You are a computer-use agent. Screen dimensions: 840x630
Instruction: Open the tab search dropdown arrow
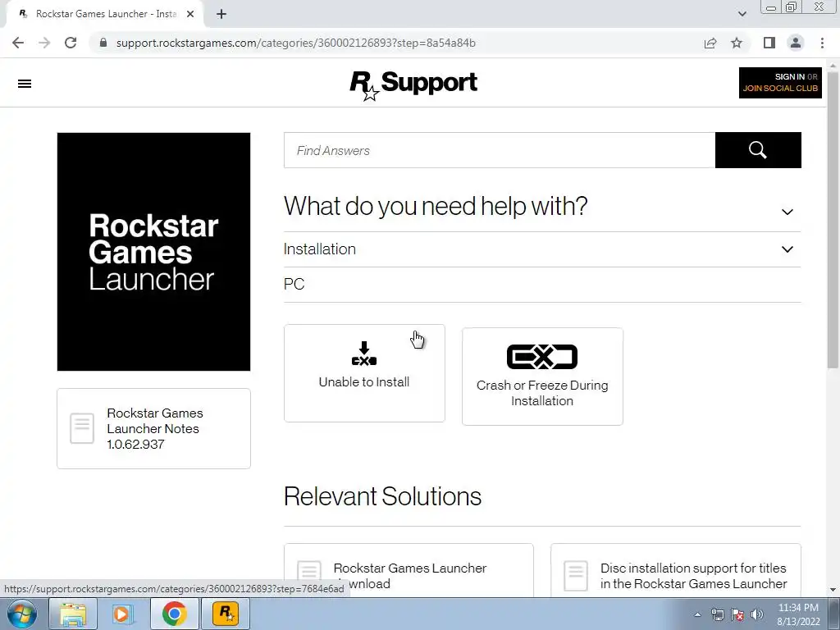click(742, 14)
